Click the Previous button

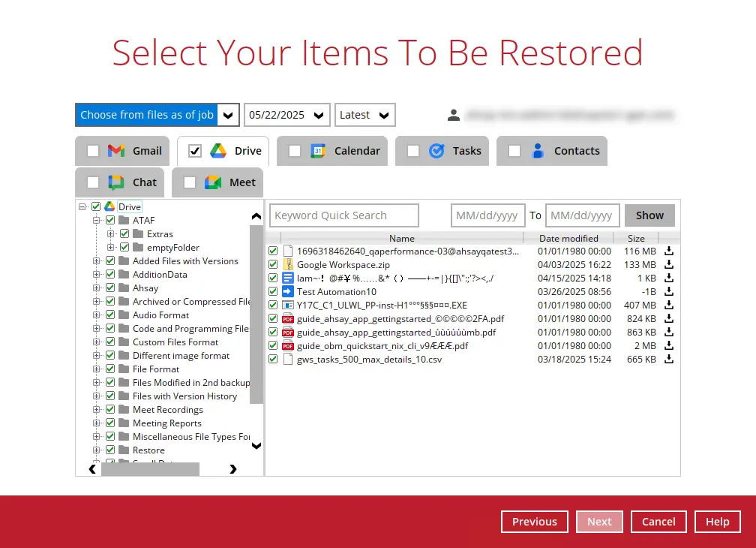(534, 522)
